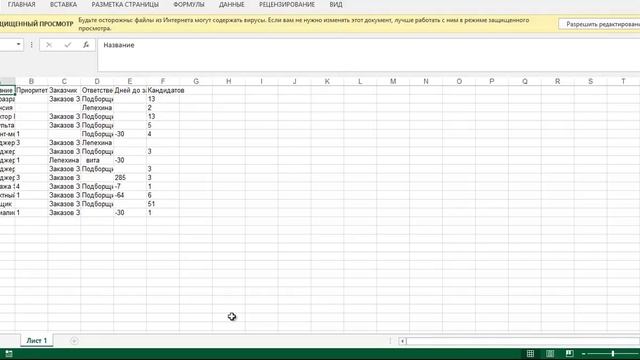Screen dimensions: 640x360
Task: Switch to Page Break Preview icon
Action: 569,353
